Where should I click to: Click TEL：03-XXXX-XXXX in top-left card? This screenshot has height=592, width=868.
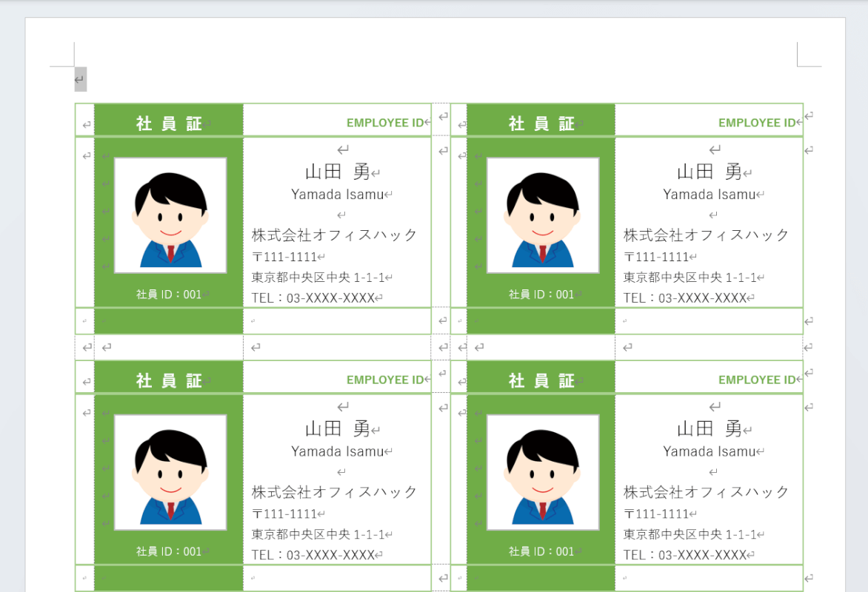(313, 298)
